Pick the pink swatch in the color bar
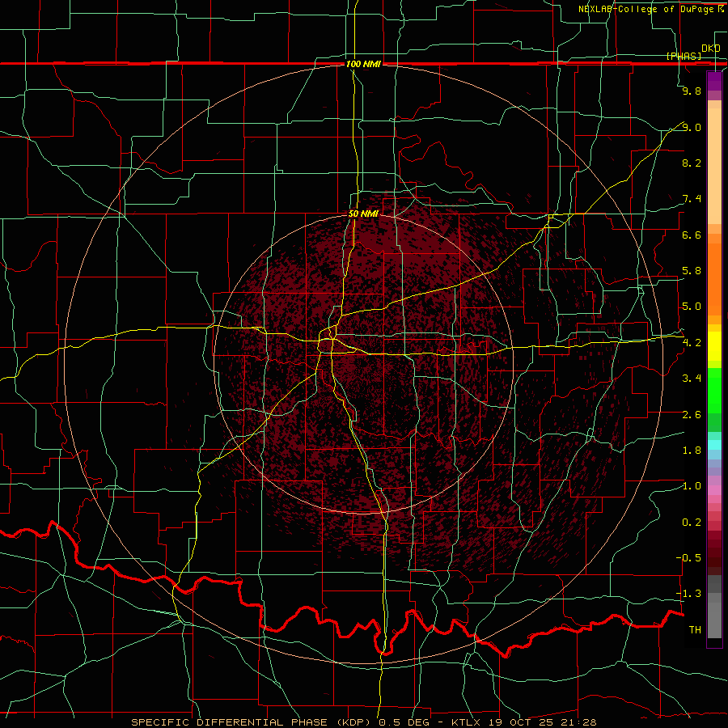The height and width of the screenshot is (728, 728). tap(714, 490)
